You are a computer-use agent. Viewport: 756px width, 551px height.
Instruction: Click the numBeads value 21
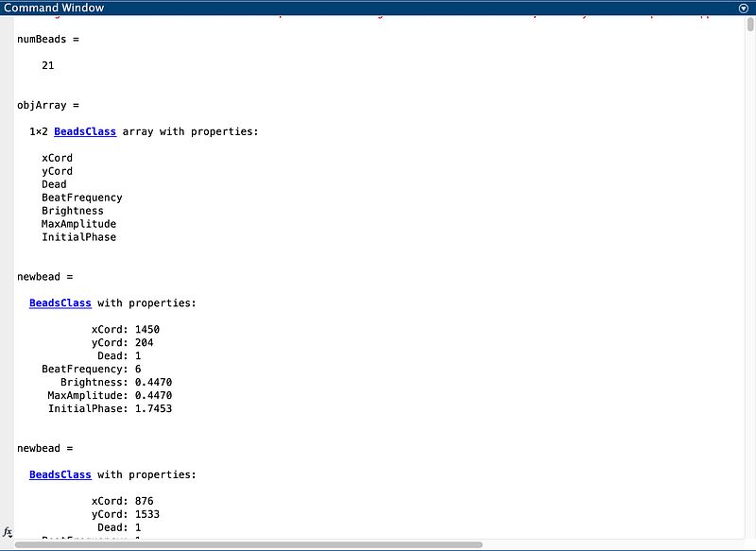pos(47,66)
